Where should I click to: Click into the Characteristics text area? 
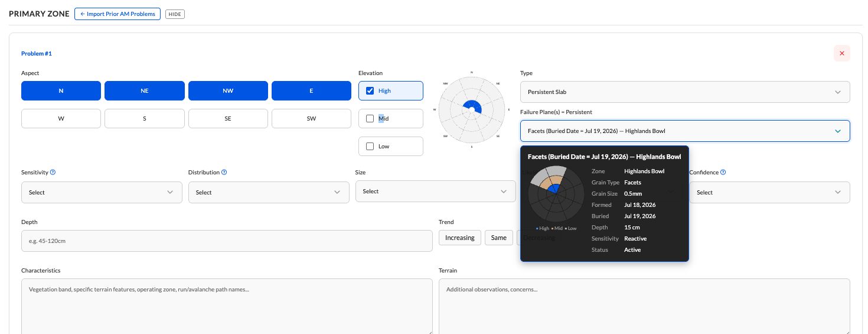[227, 306]
